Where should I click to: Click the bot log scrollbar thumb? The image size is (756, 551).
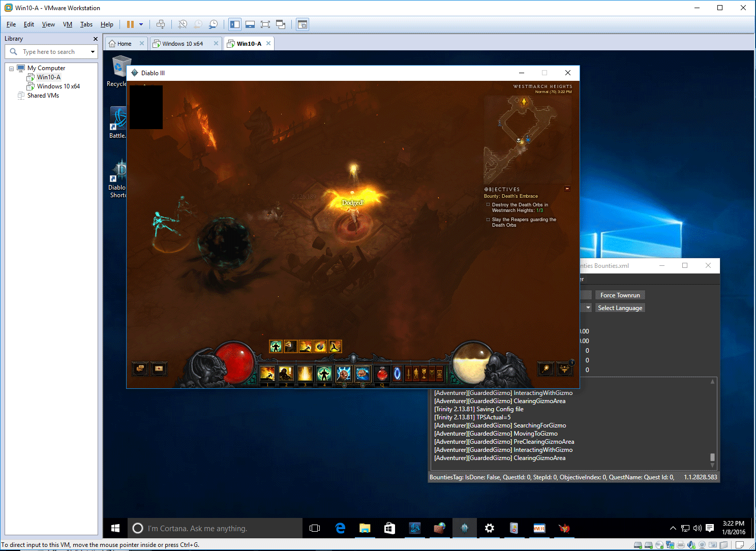tap(712, 457)
